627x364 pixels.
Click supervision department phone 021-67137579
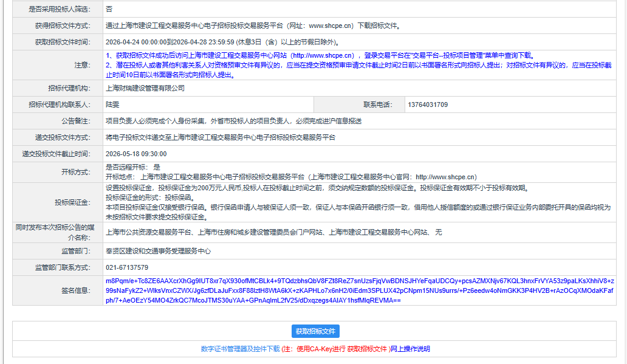click(127, 267)
